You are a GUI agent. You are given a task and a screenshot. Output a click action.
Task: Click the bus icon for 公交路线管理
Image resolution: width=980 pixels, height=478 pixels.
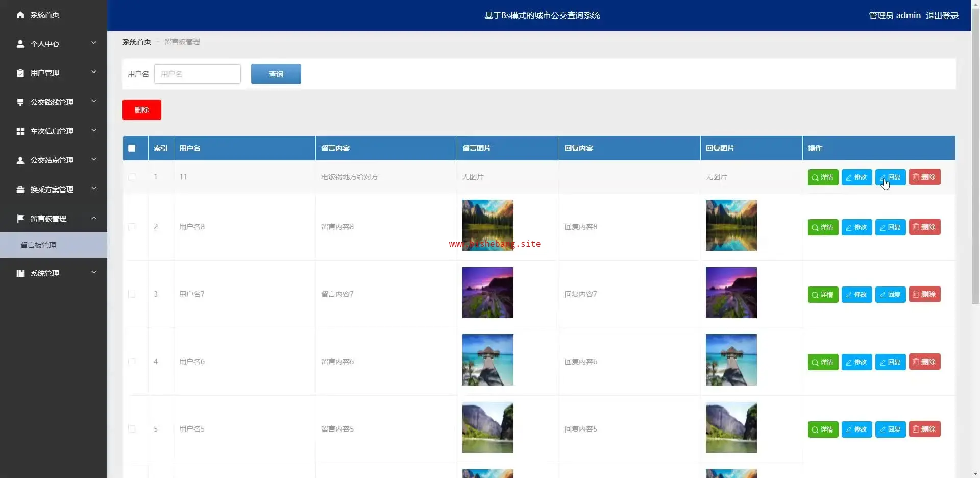tap(20, 102)
